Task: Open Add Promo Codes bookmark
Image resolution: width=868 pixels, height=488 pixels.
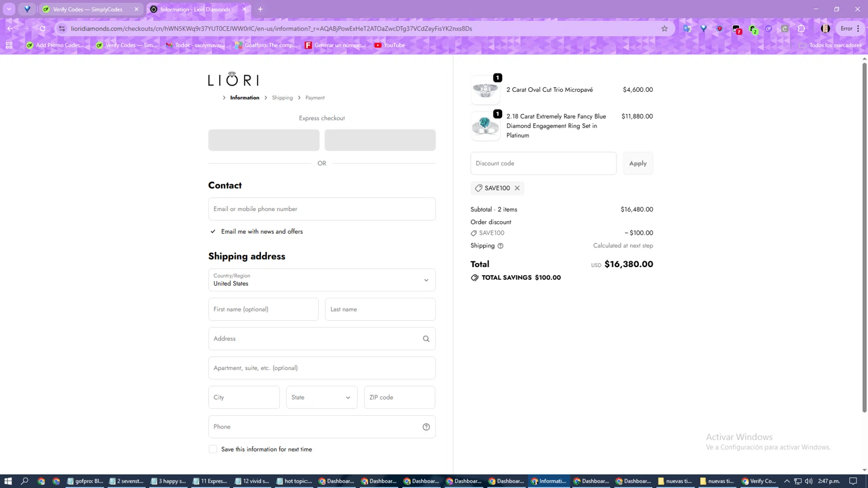Action: pos(56,45)
